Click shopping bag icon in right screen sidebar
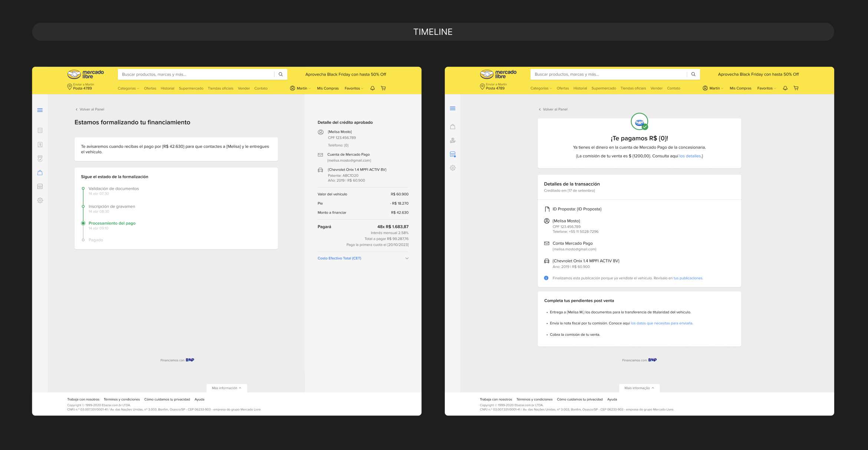 click(453, 127)
